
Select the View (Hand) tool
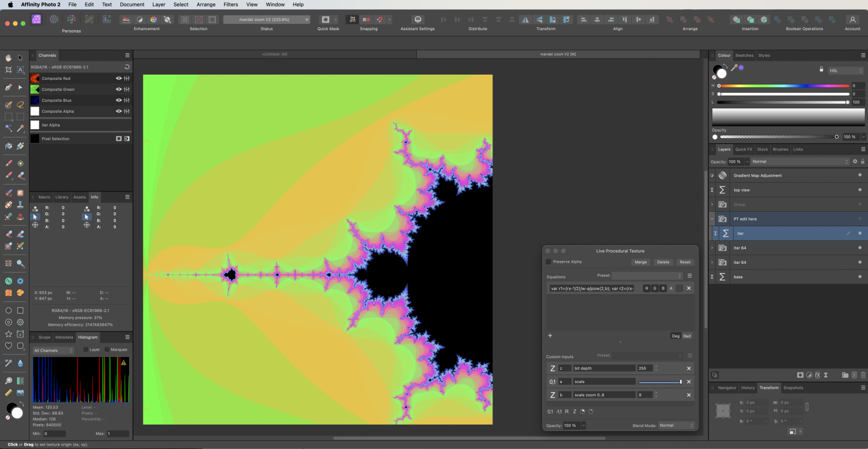(x=8, y=57)
